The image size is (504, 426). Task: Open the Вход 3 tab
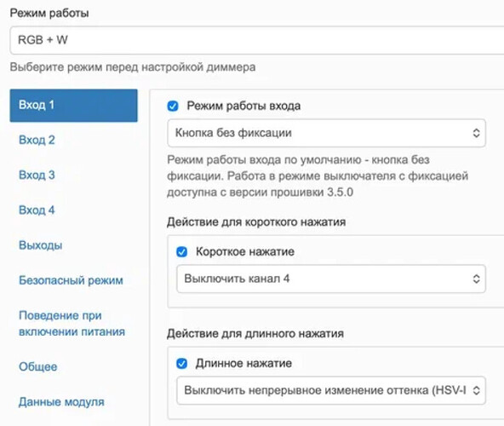pyautogui.click(x=37, y=175)
